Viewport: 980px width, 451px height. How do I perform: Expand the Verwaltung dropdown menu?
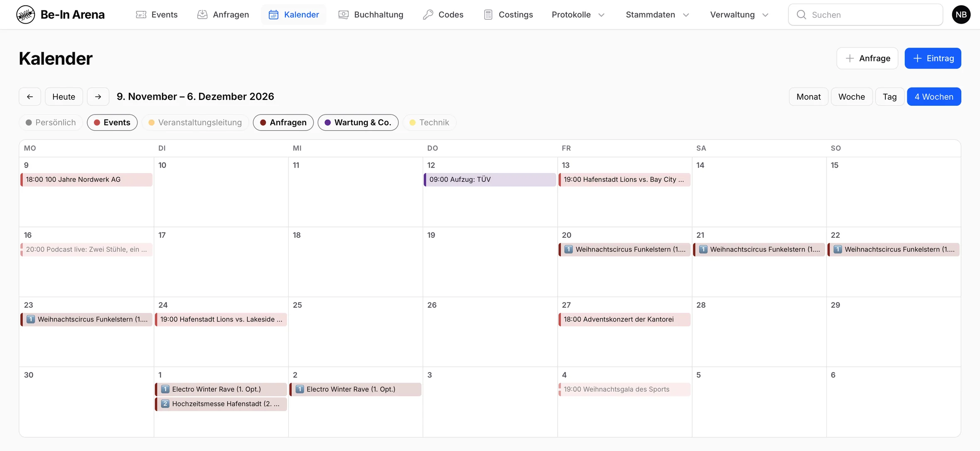739,15
